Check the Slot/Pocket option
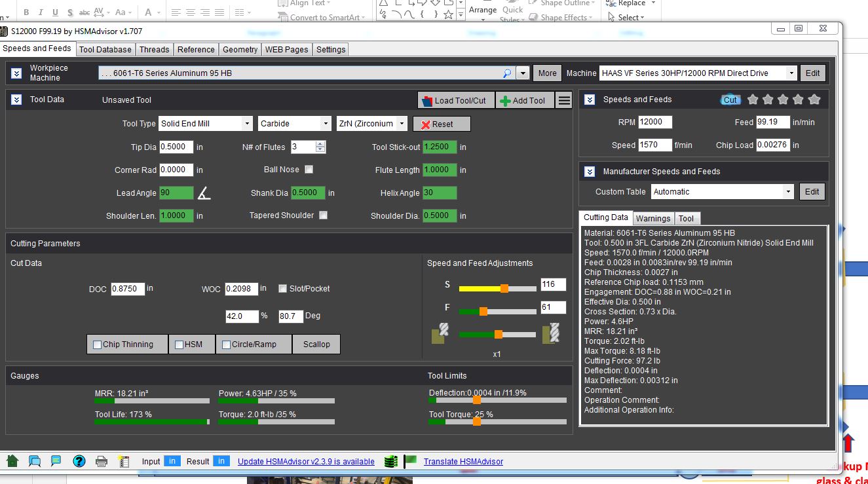 (x=283, y=289)
